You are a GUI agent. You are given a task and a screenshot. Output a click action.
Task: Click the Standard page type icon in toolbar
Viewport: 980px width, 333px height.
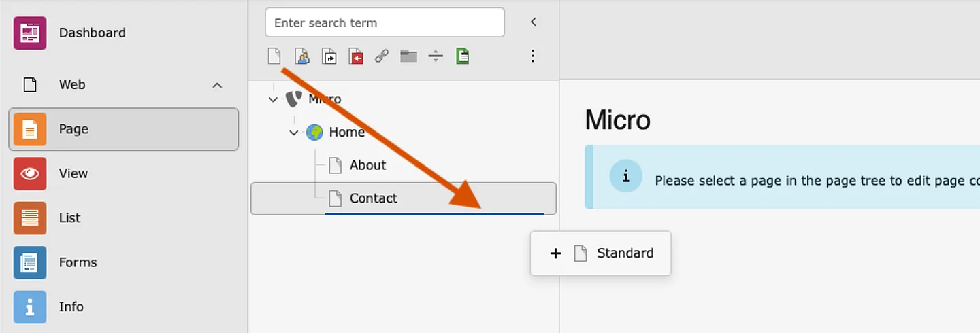pos(274,56)
